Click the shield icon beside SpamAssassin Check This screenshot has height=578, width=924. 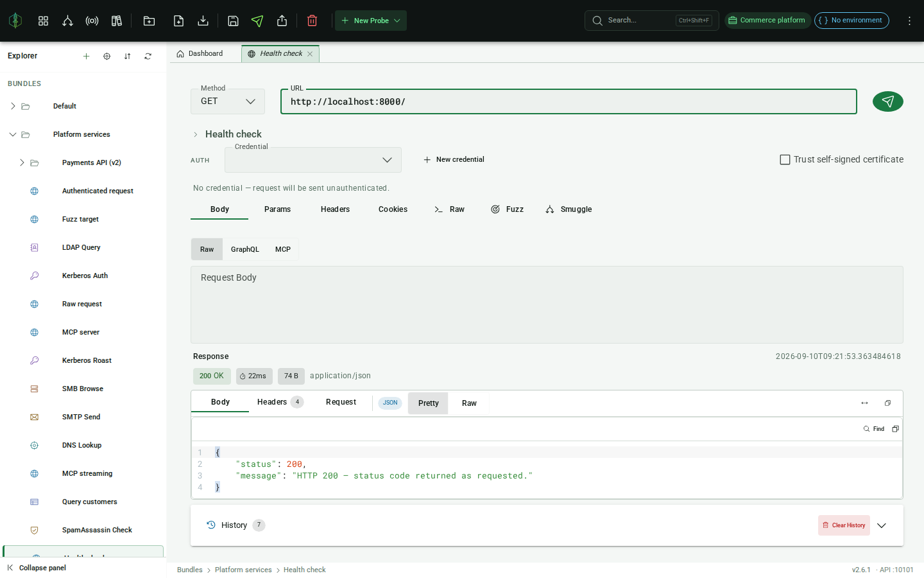point(35,530)
